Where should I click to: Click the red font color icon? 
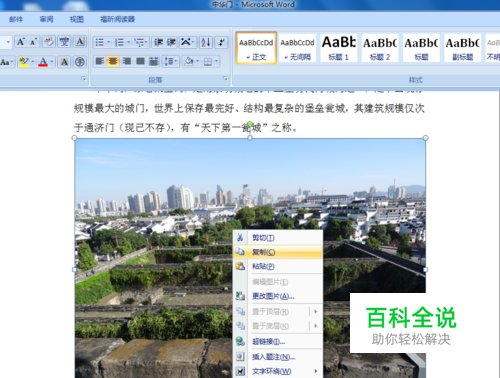pos(43,62)
